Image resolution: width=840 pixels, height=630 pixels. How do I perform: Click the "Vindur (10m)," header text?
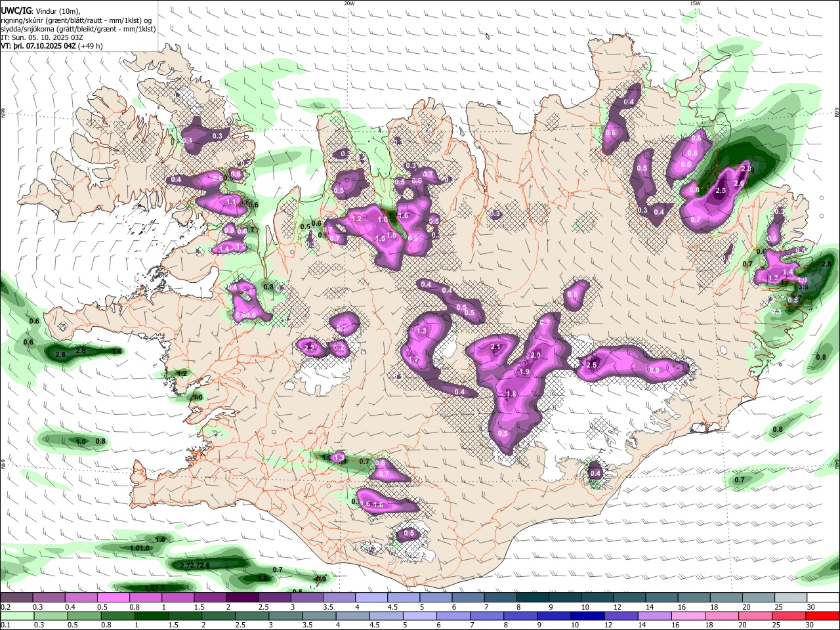click(x=58, y=10)
